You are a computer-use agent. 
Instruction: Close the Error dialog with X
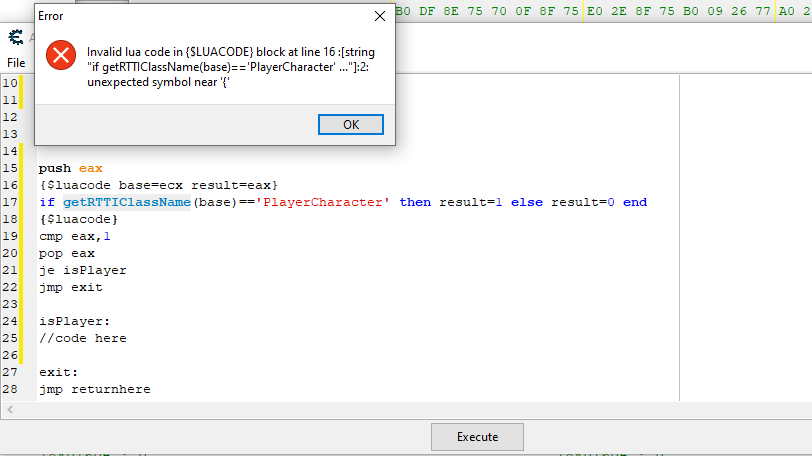pyautogui.click(x=380, y=16)
